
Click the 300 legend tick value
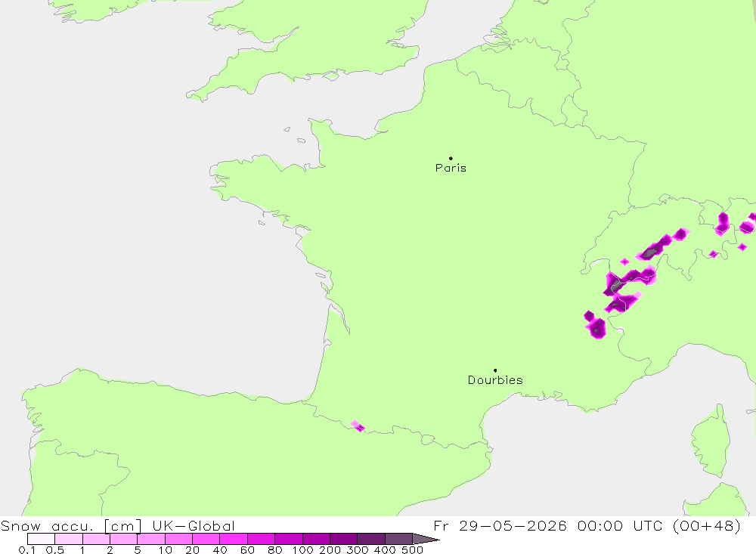pos(358,549)
